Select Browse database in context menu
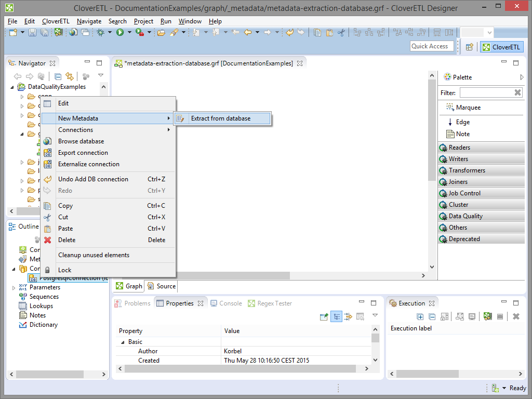The height and width of the screenshot is (399, 532). (81, 141)
